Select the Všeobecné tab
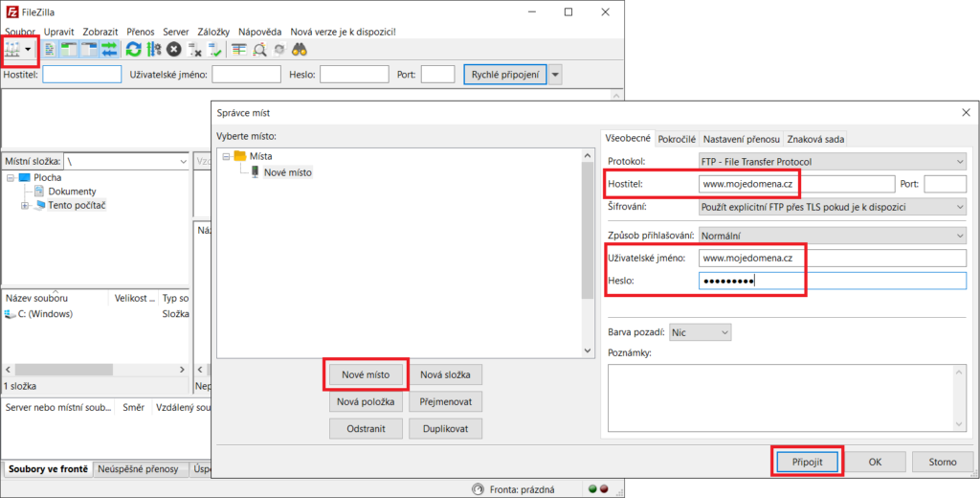This screenshot has width=980, height=498. pyautogui.click(x=628, y=138)
